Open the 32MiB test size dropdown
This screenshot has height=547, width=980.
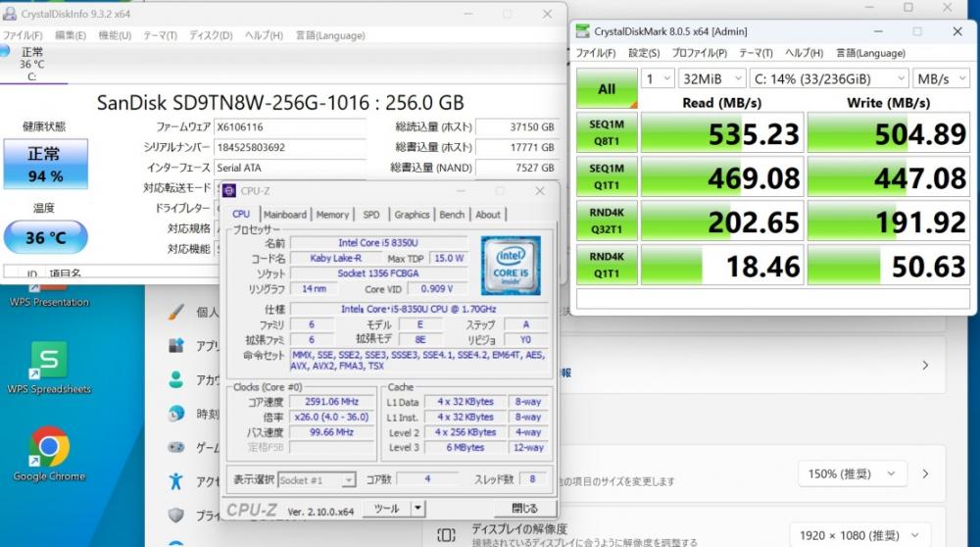pos(711,78)
